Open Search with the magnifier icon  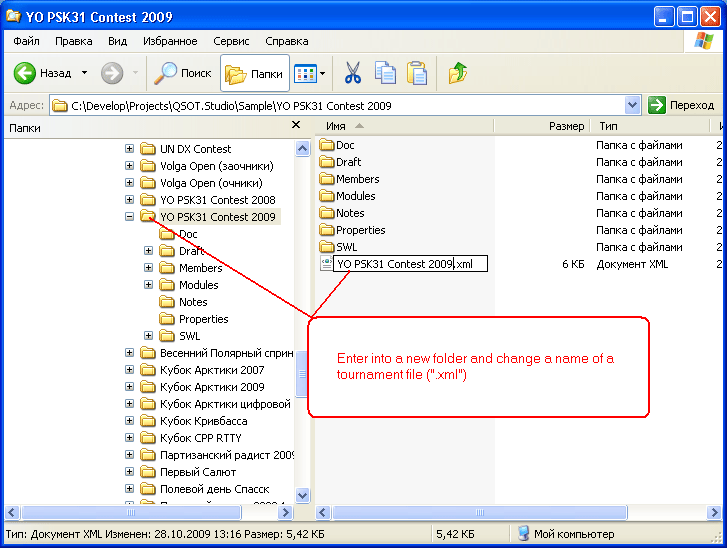click(x=181, y=73)
